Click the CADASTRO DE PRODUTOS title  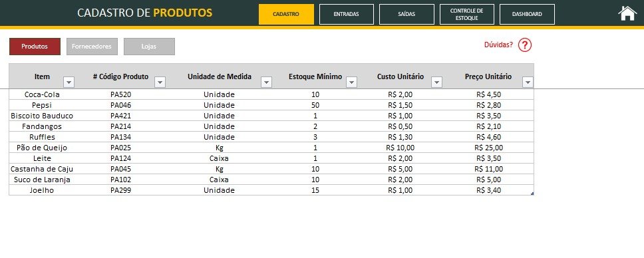click(x=144, y=13)
